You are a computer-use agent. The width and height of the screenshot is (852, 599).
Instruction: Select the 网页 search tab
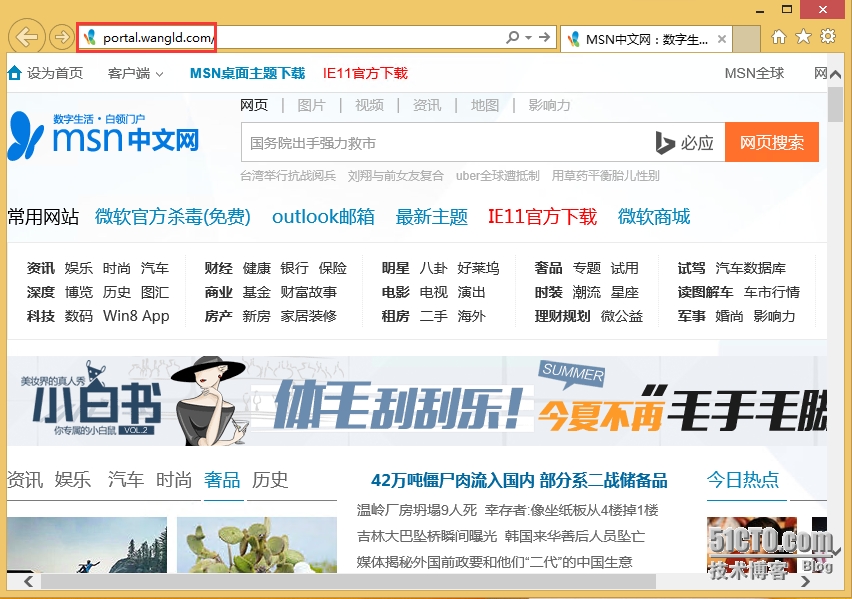[254, 105]
